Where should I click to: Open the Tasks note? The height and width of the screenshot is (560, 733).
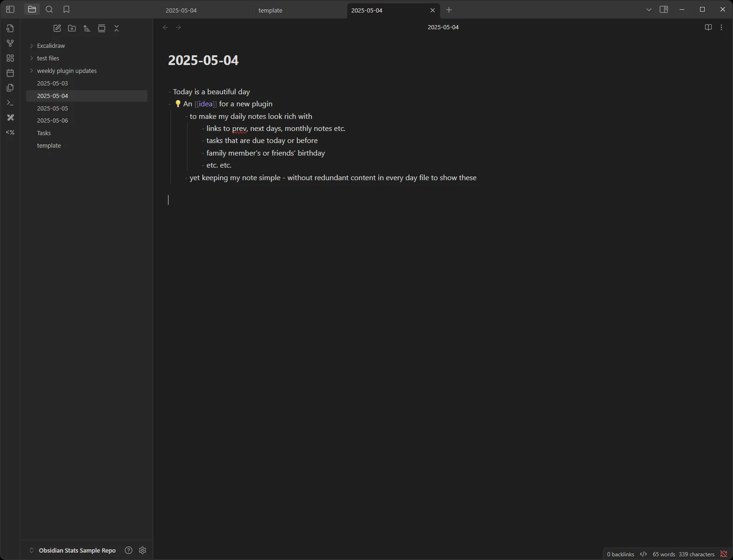(x=87, y=133)
